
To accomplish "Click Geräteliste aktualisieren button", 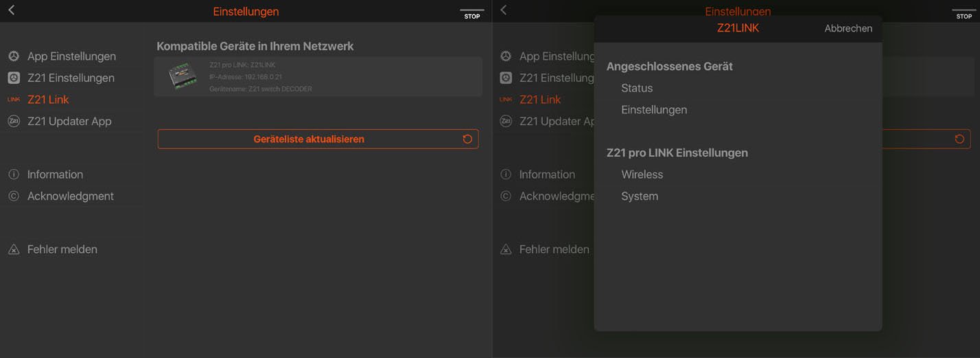I will tap(318, 139).
